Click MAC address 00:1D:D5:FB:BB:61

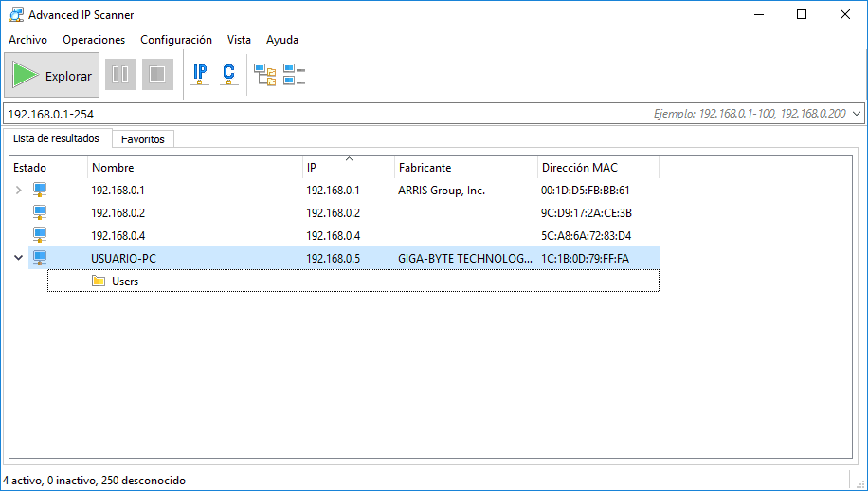(x=585, y=191)
